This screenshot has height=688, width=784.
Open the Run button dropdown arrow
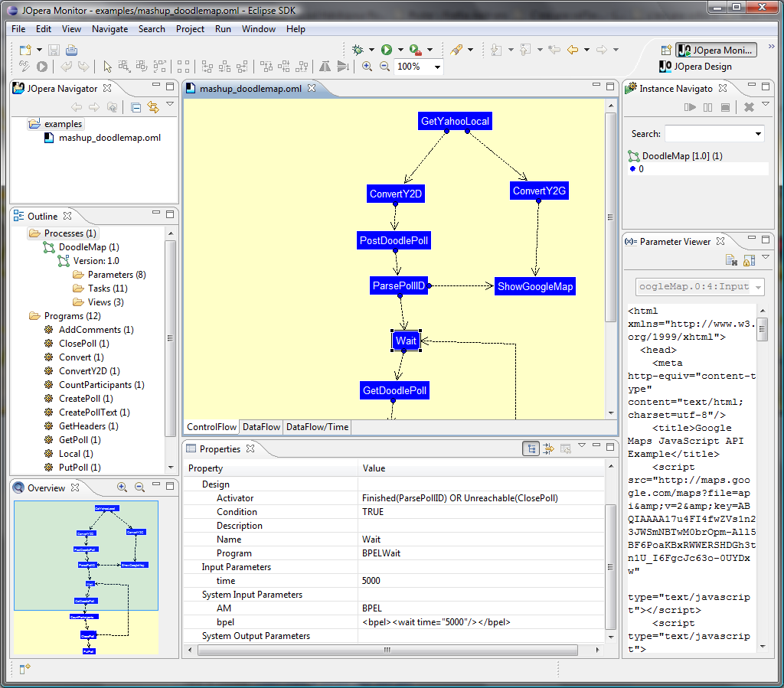(400, 50)
